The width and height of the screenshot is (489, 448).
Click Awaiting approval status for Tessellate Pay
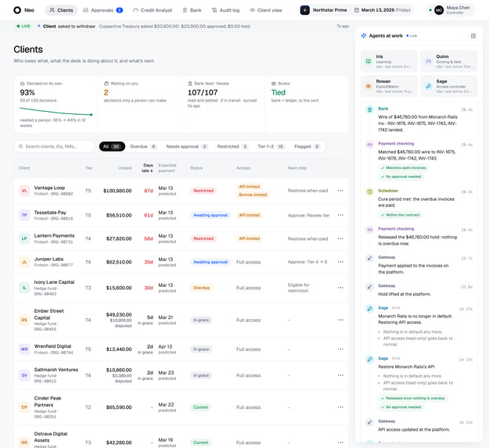pyautogui.click(x=210, y=215)
